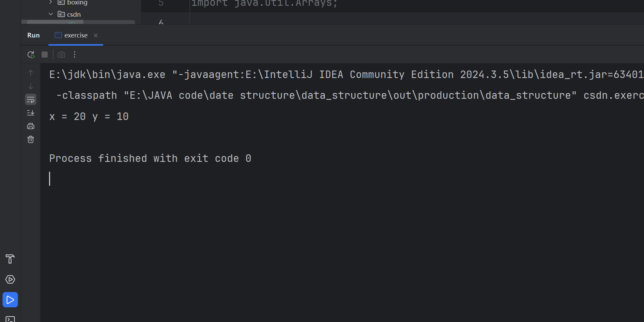644x322 pixels.
Task: Click the -classpath line in console output
Action: pyautogui.click(x=350, y=95)
